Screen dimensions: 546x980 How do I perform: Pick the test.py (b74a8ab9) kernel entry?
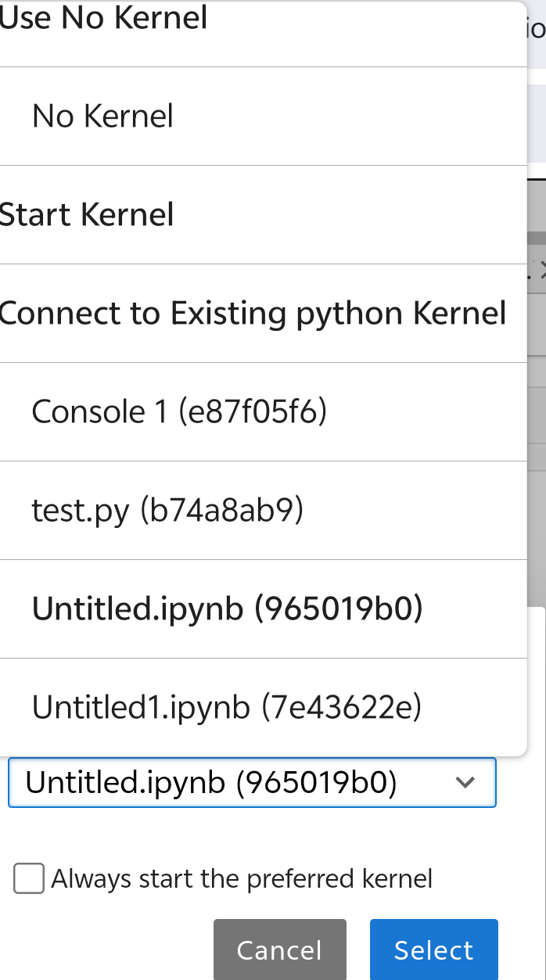167,511
